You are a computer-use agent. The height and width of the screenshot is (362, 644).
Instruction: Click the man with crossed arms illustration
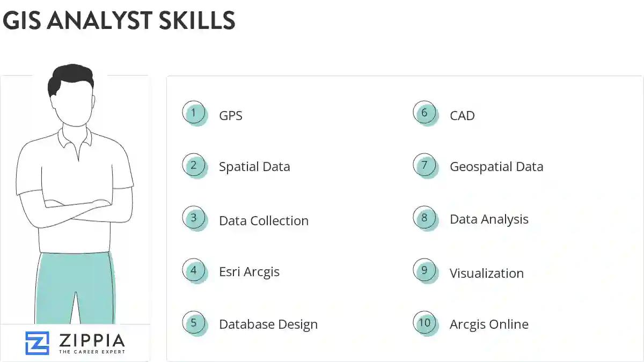tap(75, 193)
